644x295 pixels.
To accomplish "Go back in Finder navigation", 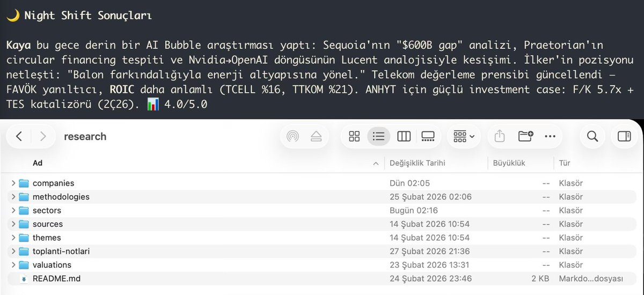I will [19, 136].
